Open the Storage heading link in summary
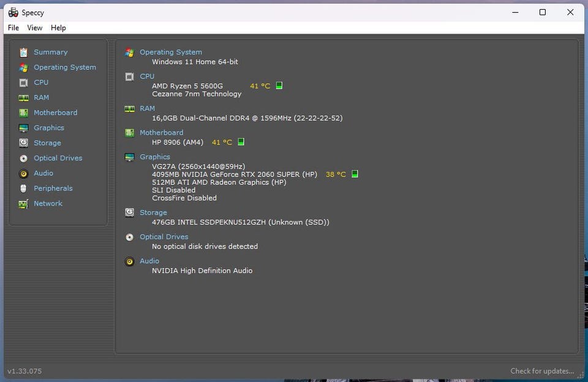The width and height of the screenshot is (588, 382). (x=153, y=212)
